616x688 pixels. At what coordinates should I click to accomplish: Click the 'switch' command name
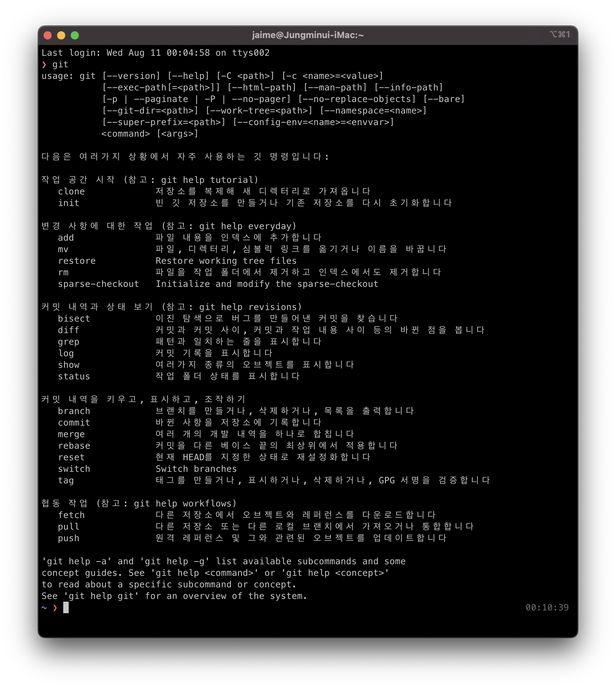click(74, 469)
